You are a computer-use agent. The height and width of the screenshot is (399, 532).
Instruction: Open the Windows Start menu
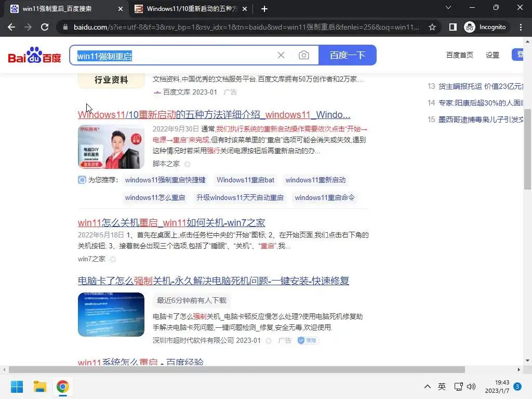tap(17, 387)
